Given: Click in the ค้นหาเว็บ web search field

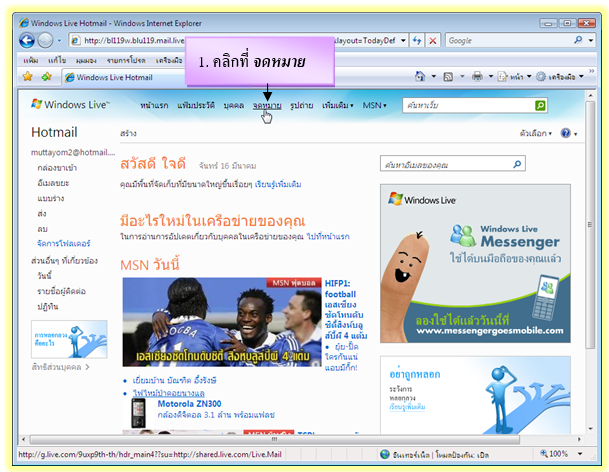Looking at the screenshot, I should [x=468, y=105].
